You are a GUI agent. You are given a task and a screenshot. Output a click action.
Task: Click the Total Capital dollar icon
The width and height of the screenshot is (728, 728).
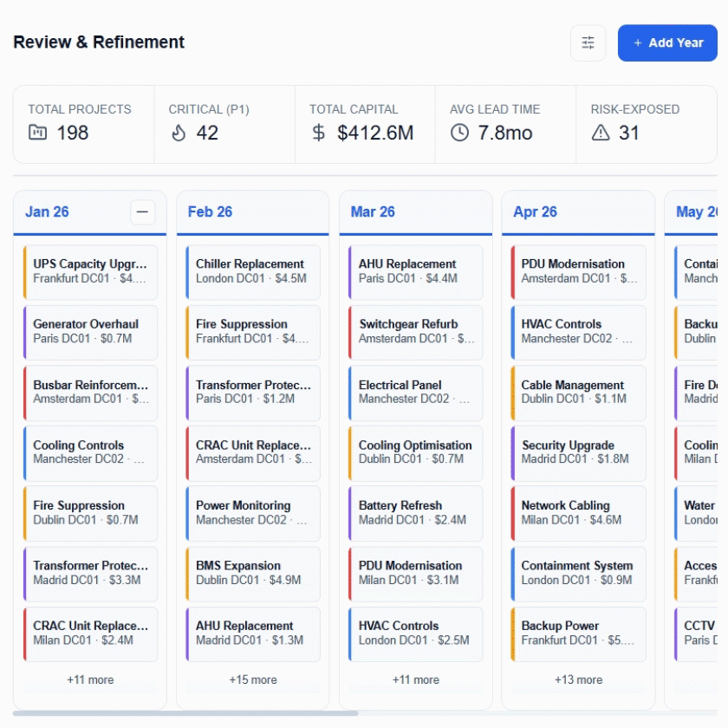point(319,133)
